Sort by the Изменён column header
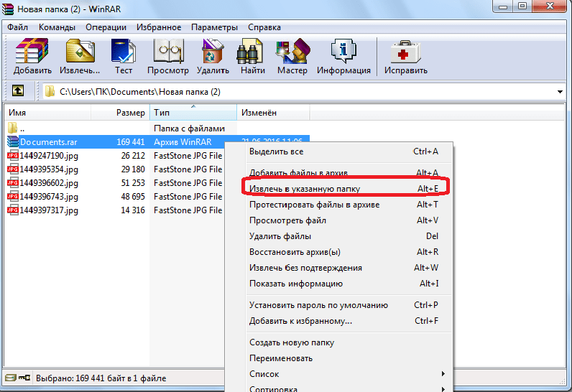Image resolution: width=572 pixels, height=392 pixels. click(x=273, y=113)
